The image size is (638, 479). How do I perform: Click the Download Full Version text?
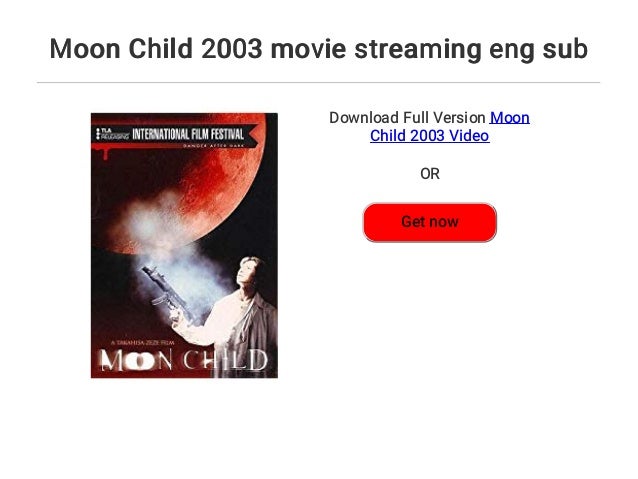tap(407, 118)
